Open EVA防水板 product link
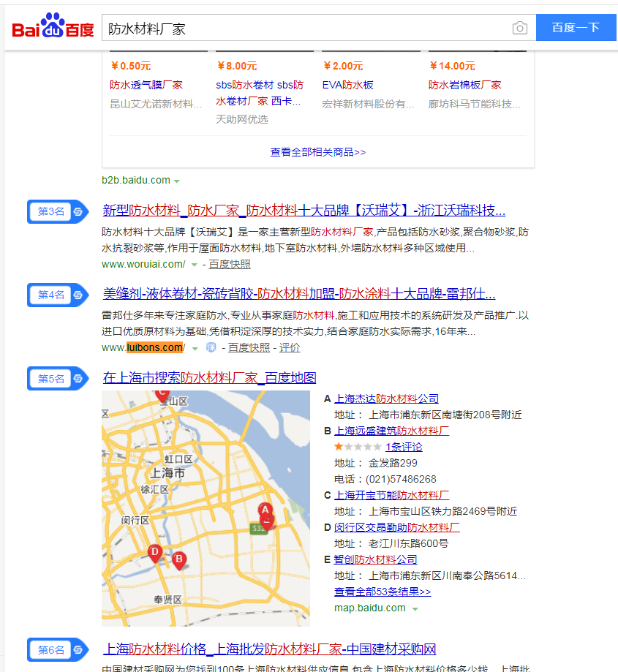 click(x=347, y=85)
